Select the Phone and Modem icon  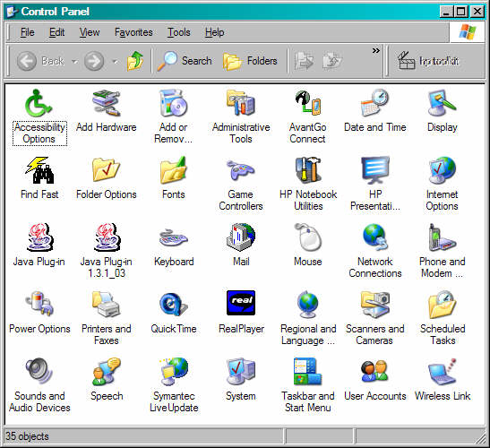443,237
